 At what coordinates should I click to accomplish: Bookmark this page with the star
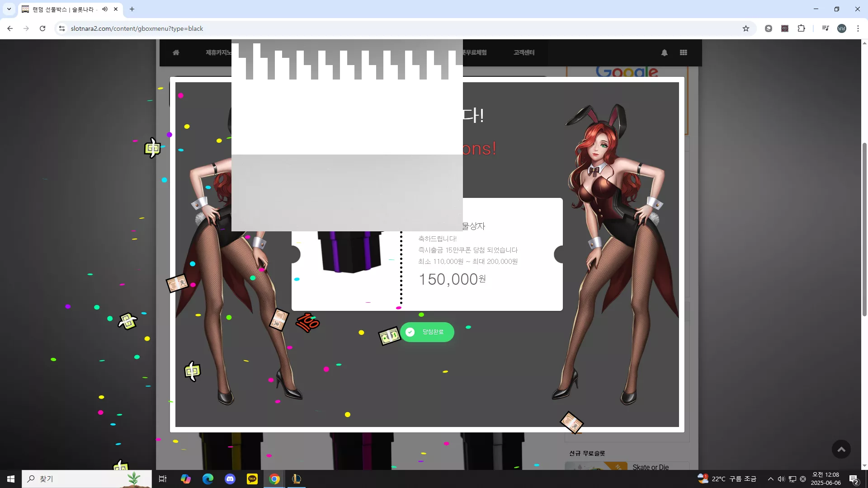(x=746, y=28)
